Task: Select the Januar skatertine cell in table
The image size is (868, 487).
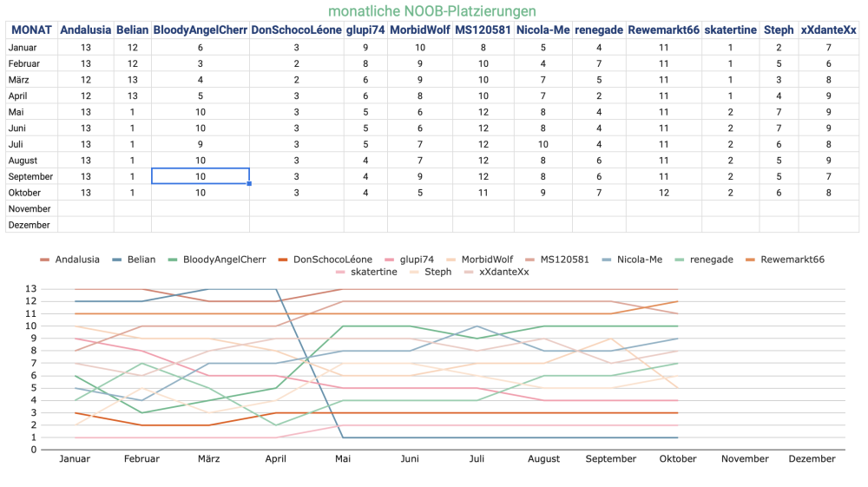Action: click(x=730, y=47)
